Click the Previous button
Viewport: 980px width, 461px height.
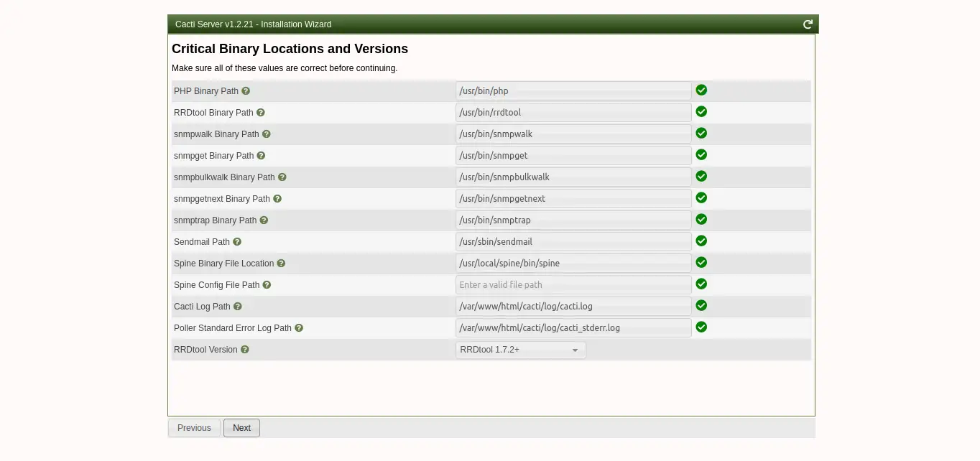pos(194,428)
